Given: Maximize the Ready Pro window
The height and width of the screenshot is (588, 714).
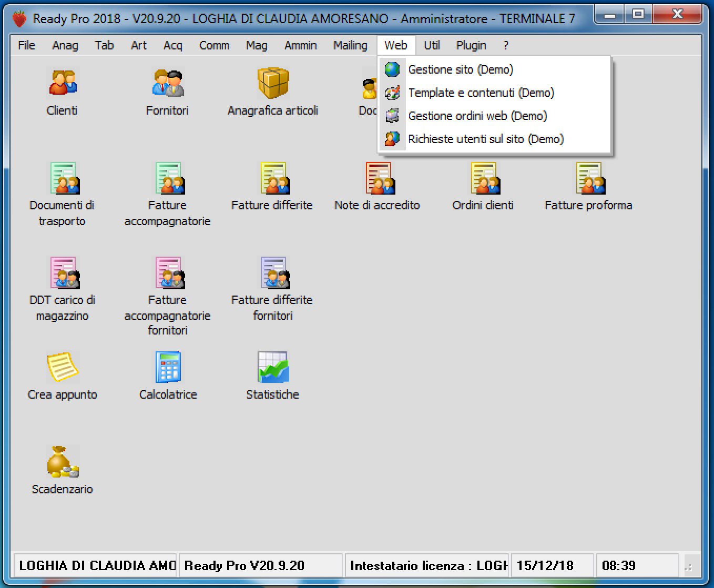Looking at the screenshot, I should coord(638,15).
